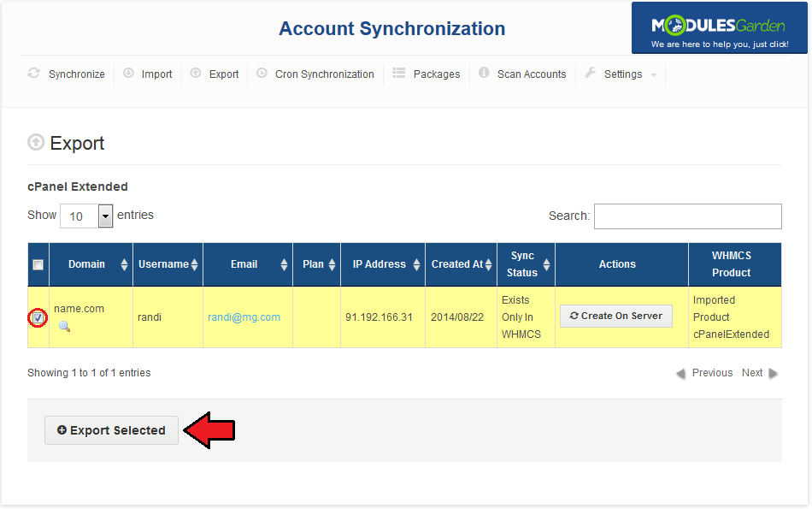Sort table by Email column
Viewport: 812px width, 509px height.
pyautogui.click(x=284, y=264)
